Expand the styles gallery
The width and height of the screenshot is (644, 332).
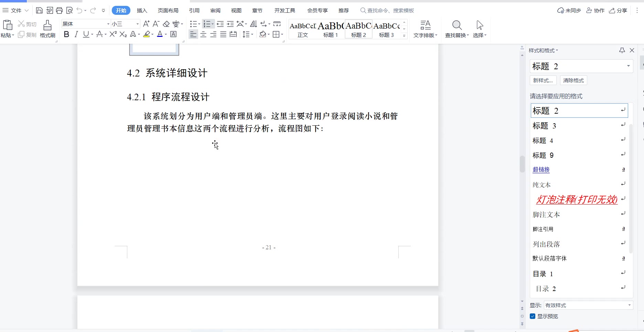404,35
